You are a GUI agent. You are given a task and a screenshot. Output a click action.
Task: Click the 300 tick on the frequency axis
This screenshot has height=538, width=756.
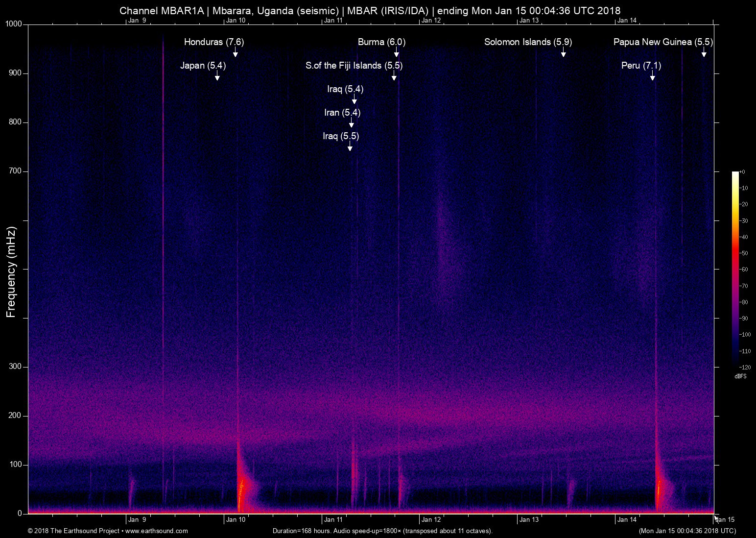tap(15, 367)
